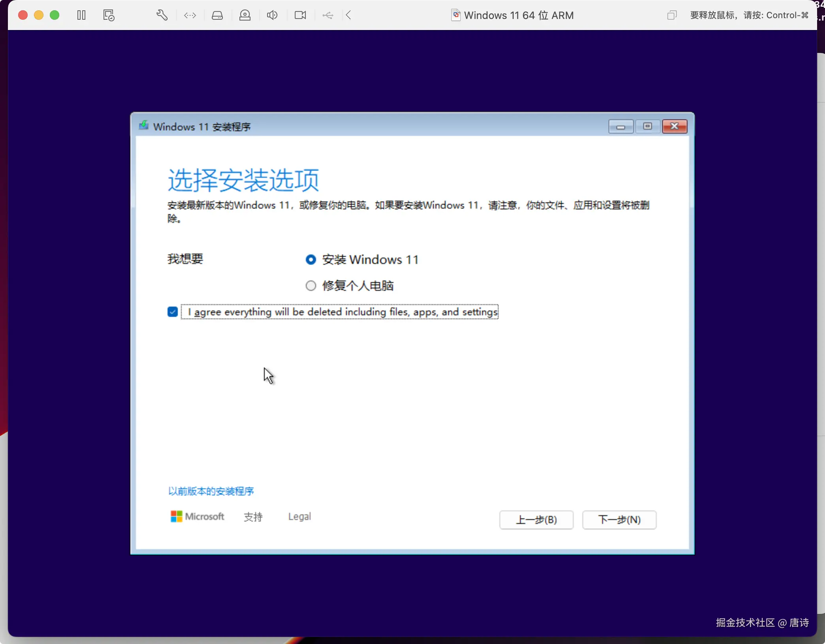Click the 下一步(N) button

[619, 520]
